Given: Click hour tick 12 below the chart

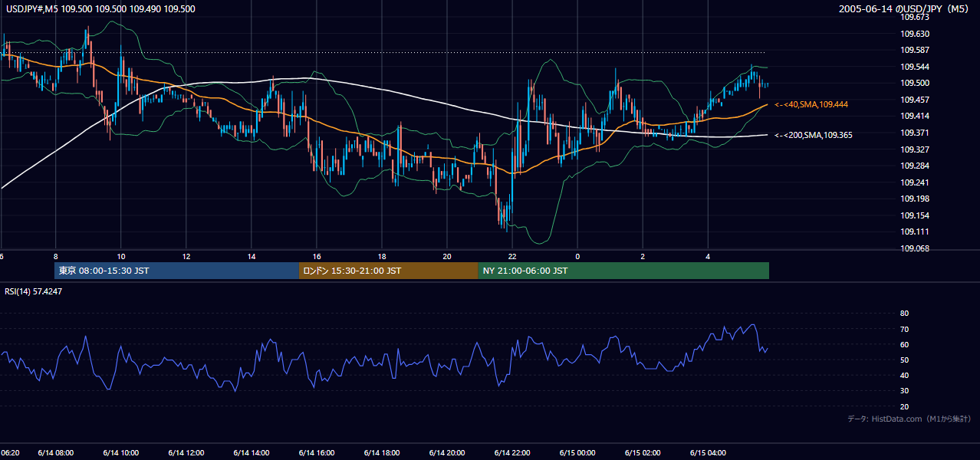Looking at the screenshot, I should [x=186, y=256].
